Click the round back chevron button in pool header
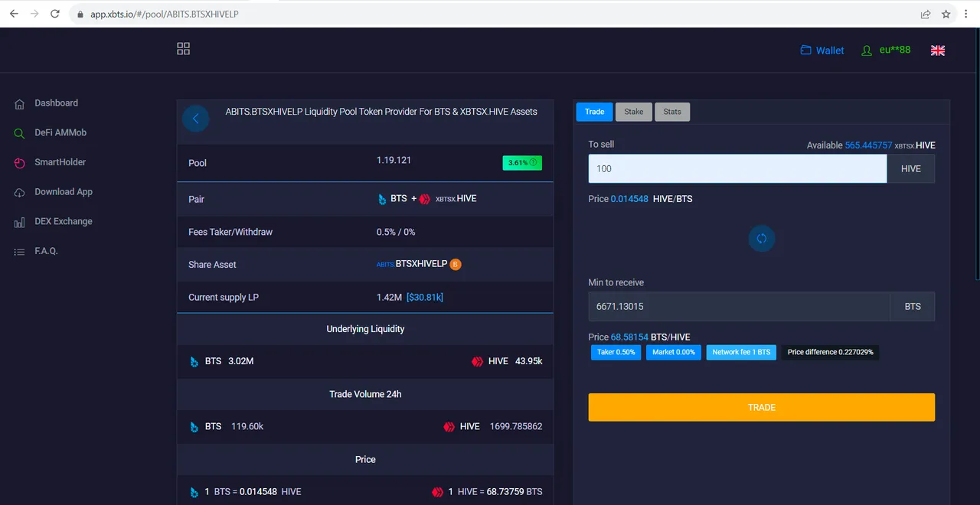Screen dimensions: 980x505 point(196,119)
